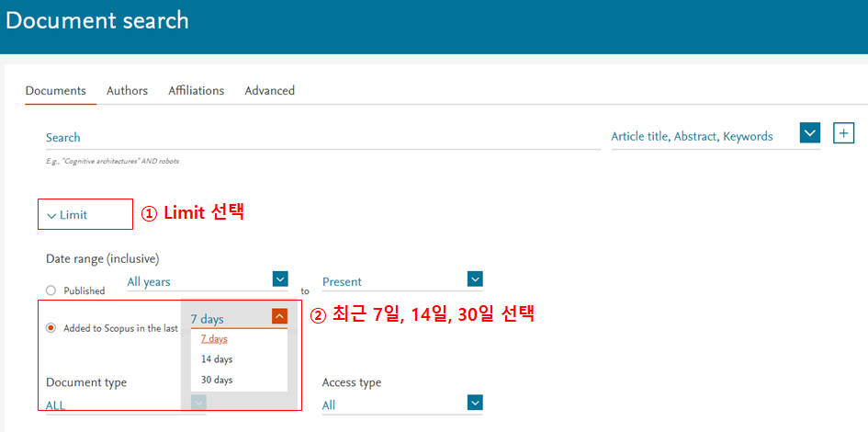The height and width of the screenshot is (432, 868).
Task: Open the All years start date field
Action: point(197,281)
